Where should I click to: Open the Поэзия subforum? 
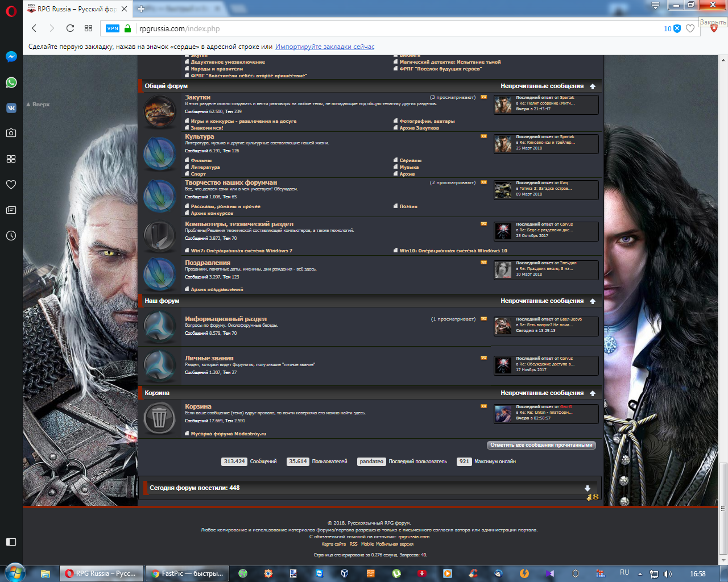408,206
